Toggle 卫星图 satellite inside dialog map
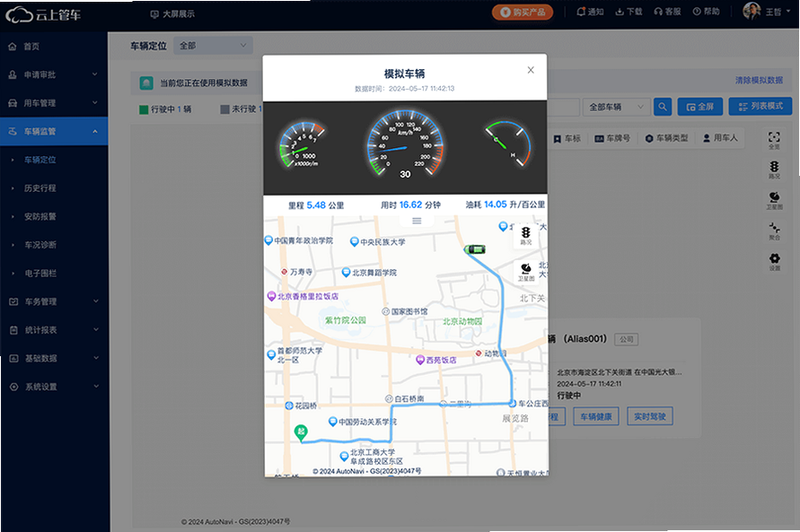Screen dimensions: 800x532 [526, 272]
